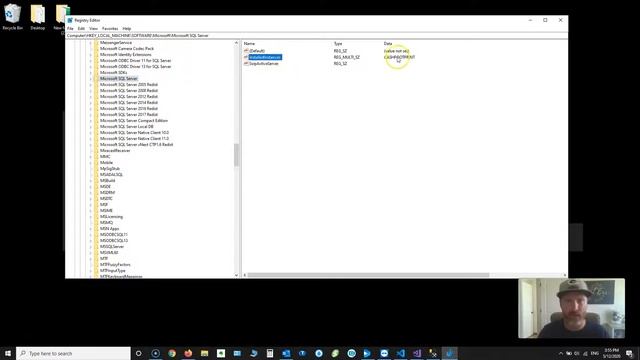Open the Favorites menu in Registry Editor

tap(110, 29)
